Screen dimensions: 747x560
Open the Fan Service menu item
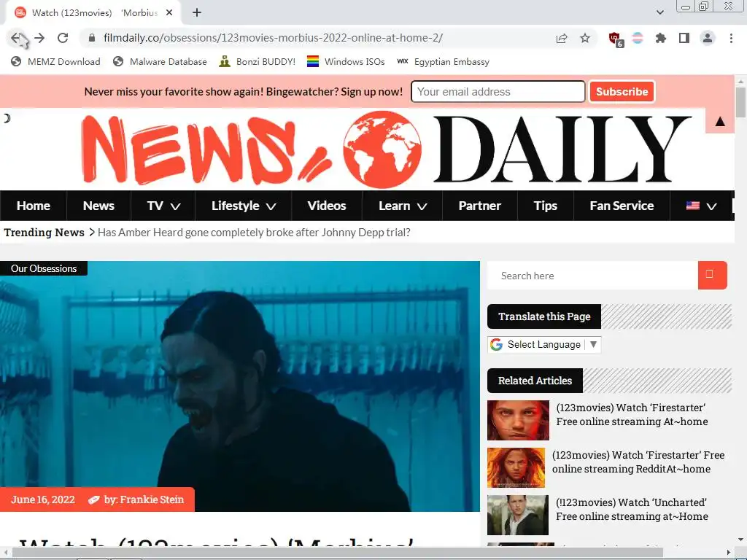pyautogui.click(x=622, y=206)
